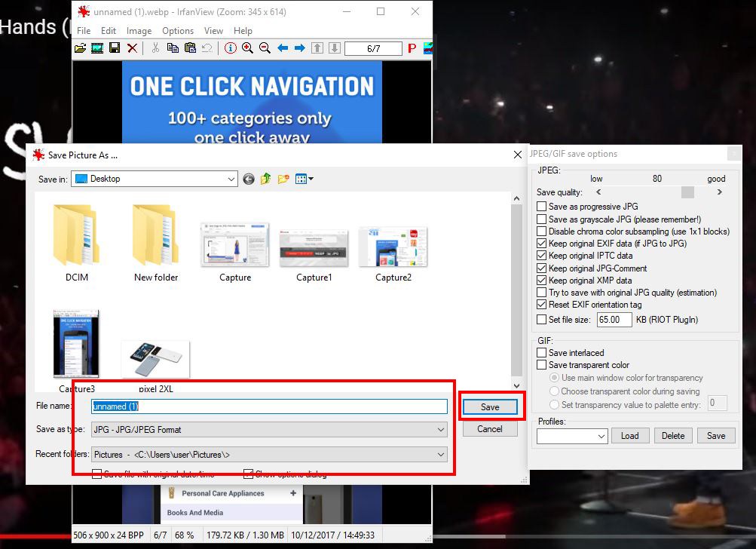Go to the next image with forward arrow
This screenshot has width=756, height=549.
pos(299,48)
